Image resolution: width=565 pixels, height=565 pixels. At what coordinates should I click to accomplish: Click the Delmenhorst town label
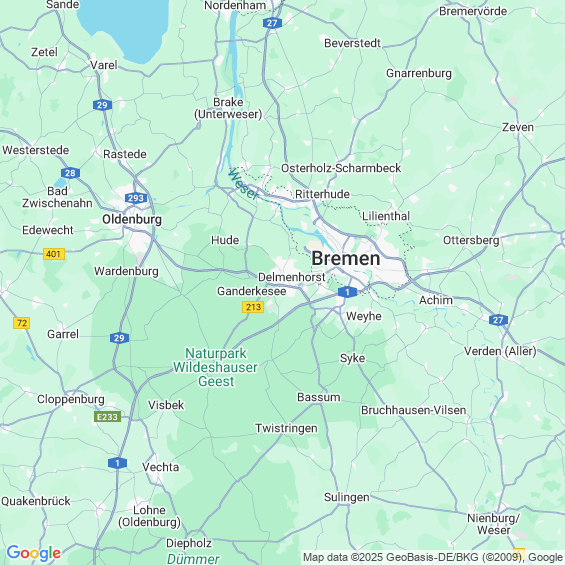click(292, 277)
